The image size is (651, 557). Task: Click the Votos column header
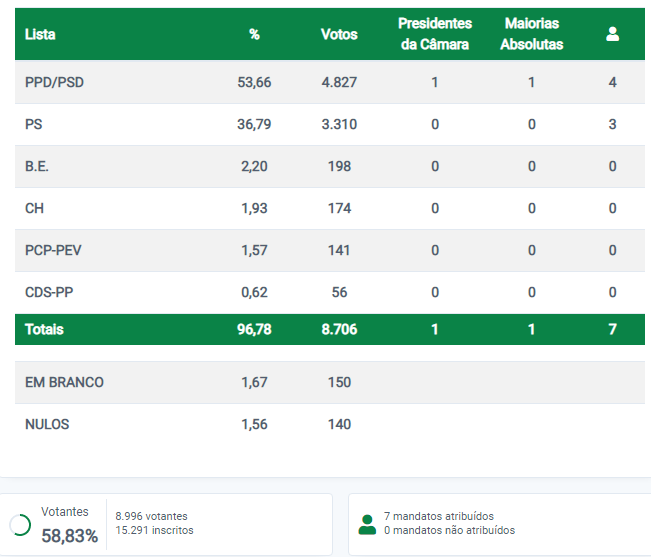point(339,34)
